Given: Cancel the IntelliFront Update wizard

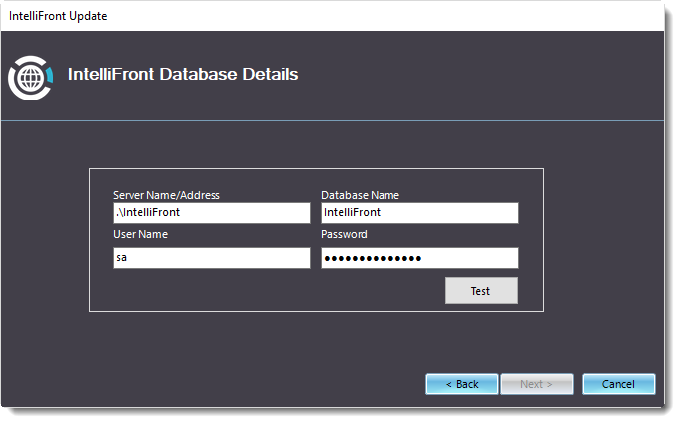Looking at the screenshot, I should (618, 384).
